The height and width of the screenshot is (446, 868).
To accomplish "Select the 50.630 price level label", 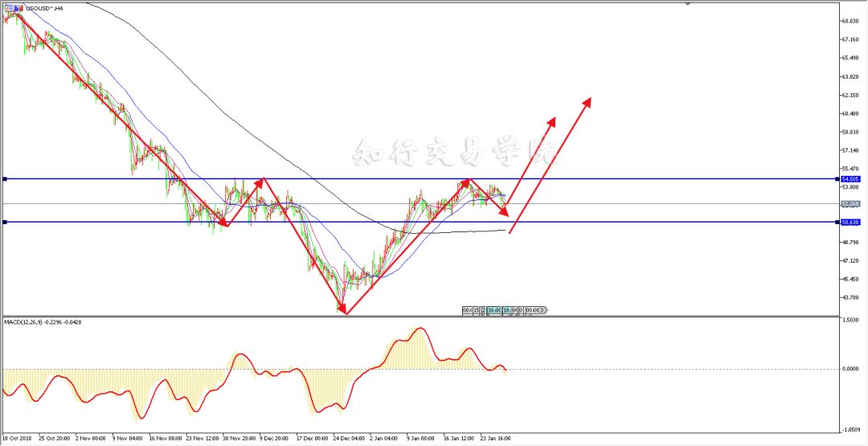I will tap(850, 222).
